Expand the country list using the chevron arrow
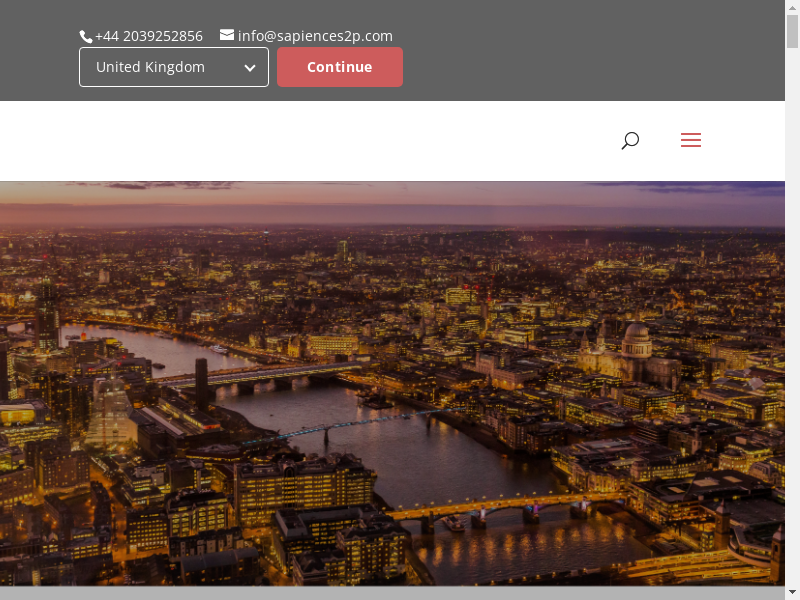Screen dimensions: 800x600 click(x=250, y=68)
